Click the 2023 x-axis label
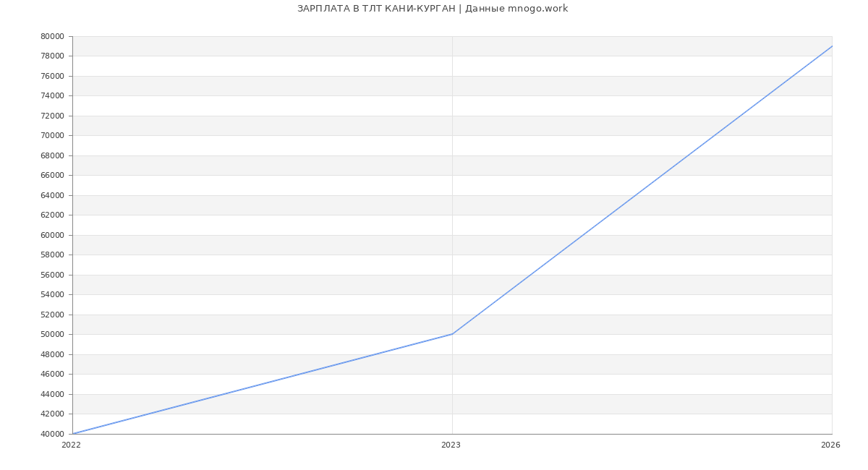 coord(451,445)
